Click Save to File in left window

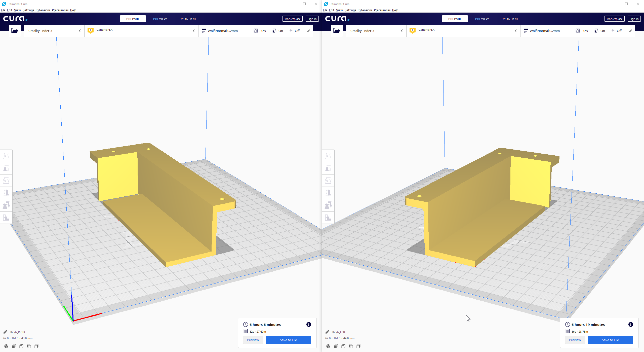tap(288, 340)
